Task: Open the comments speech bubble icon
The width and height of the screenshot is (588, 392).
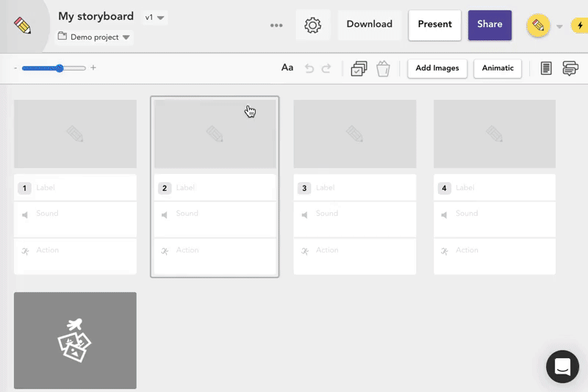Action: click(570, 68)
